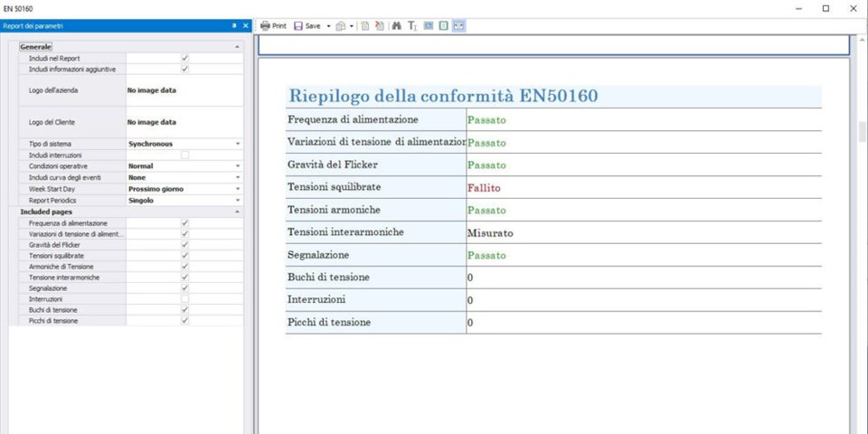This screenshot has height=434, width=868.
Task: Activate the highlighted full-width view icon
Action: pos(458,26)
